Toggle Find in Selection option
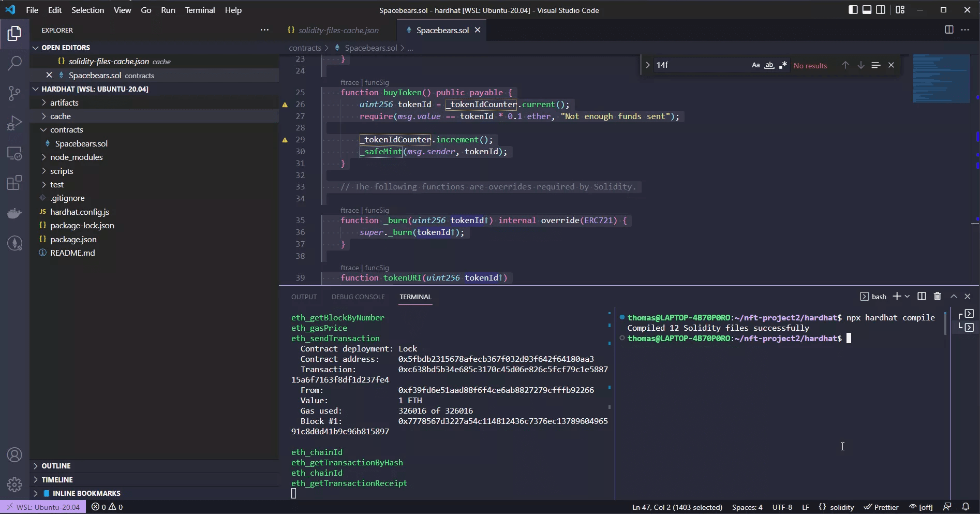The height and width of the screenshot is (514, 980). coord(875,65)
